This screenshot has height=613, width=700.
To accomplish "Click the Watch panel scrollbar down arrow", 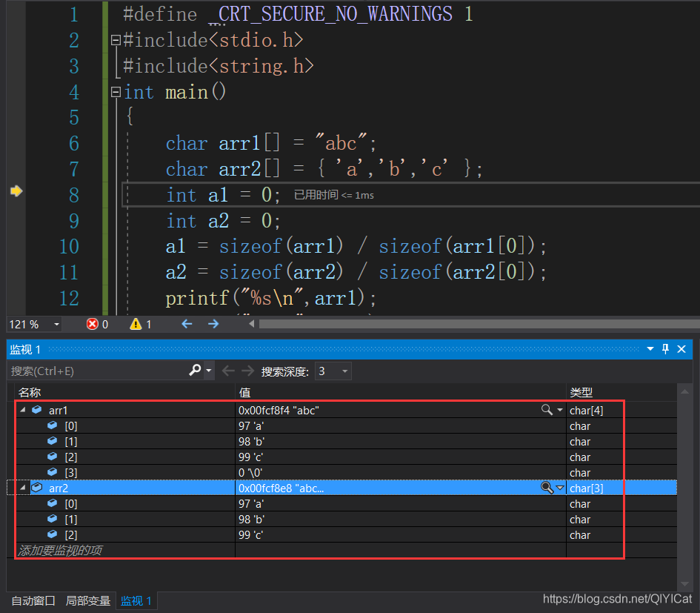I will pos(685,583).
